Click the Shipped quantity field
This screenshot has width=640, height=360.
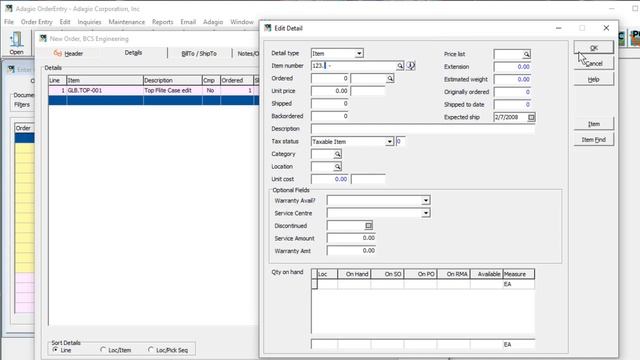coord(330,104)
